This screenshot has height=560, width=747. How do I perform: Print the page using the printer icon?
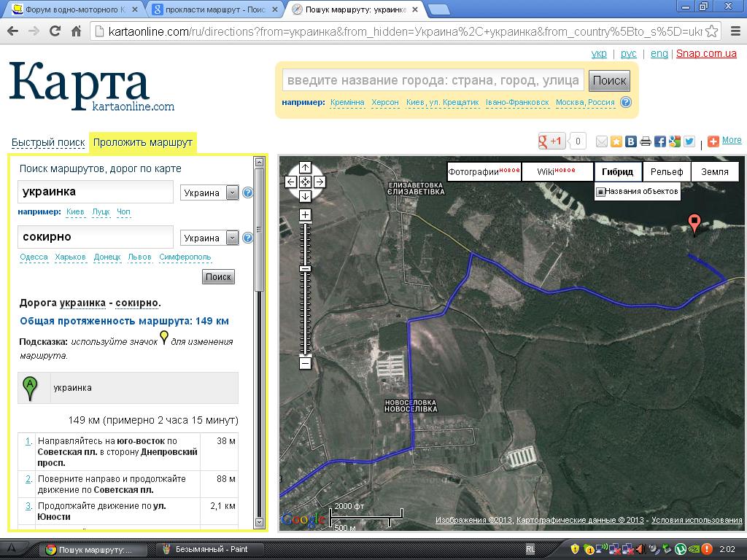[x=646, y=141]
